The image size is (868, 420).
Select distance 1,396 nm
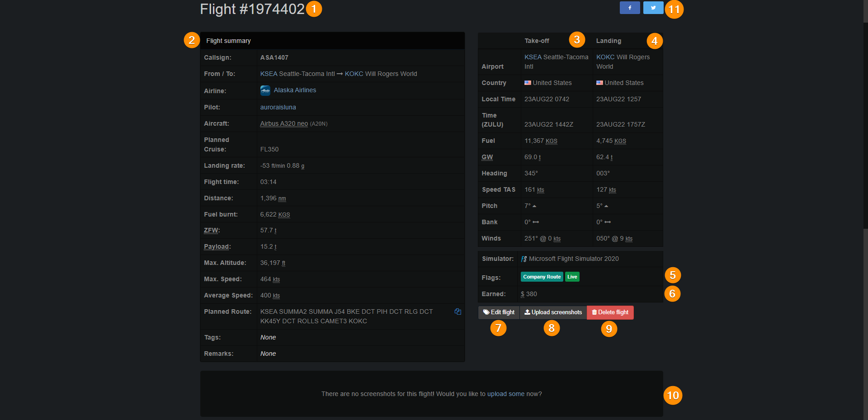[x=273, y=198]
